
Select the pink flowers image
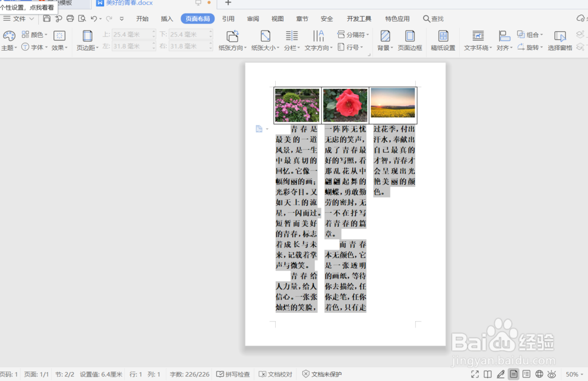tap(297, 105)
